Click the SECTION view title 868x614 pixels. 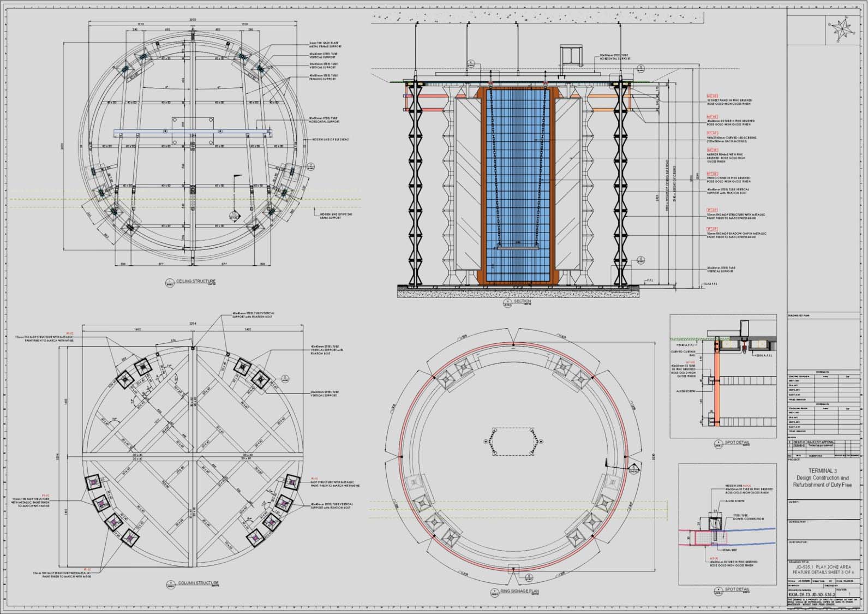(x=522, y=301)
